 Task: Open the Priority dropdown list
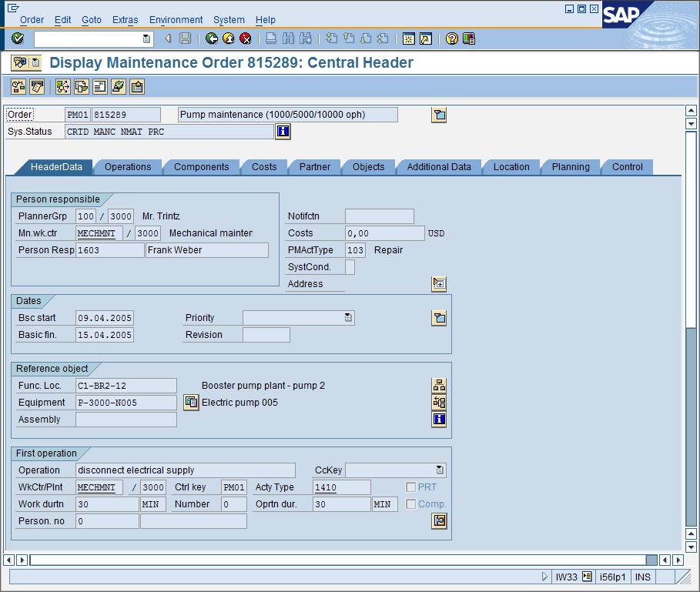coord(348,318)
